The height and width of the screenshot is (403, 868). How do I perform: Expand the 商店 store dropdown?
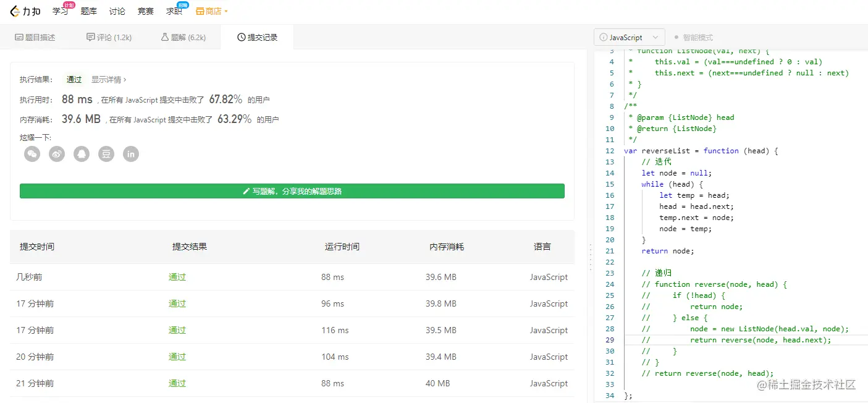tap(212, 11)
